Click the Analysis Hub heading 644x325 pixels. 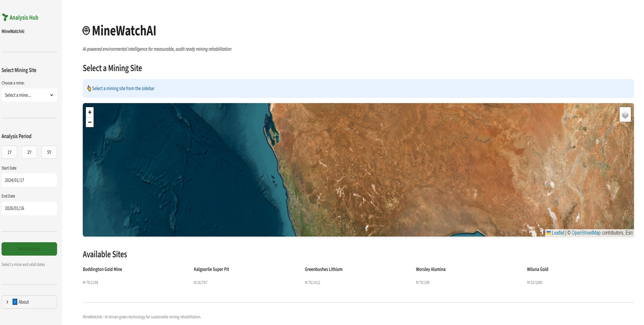point(24,18)
